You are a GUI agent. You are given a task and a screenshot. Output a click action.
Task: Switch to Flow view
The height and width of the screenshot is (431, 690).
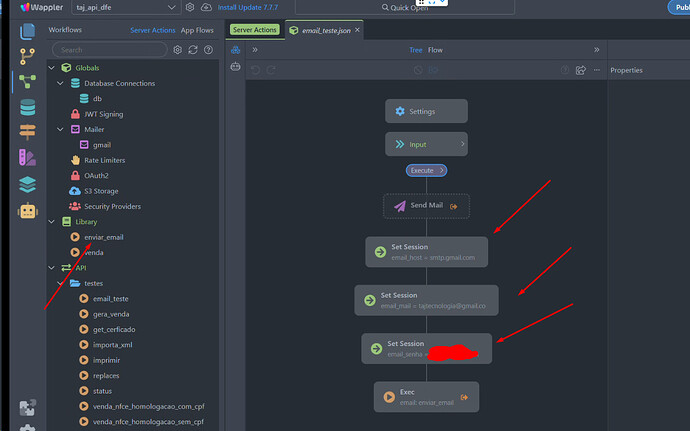(x=435, y=49)
